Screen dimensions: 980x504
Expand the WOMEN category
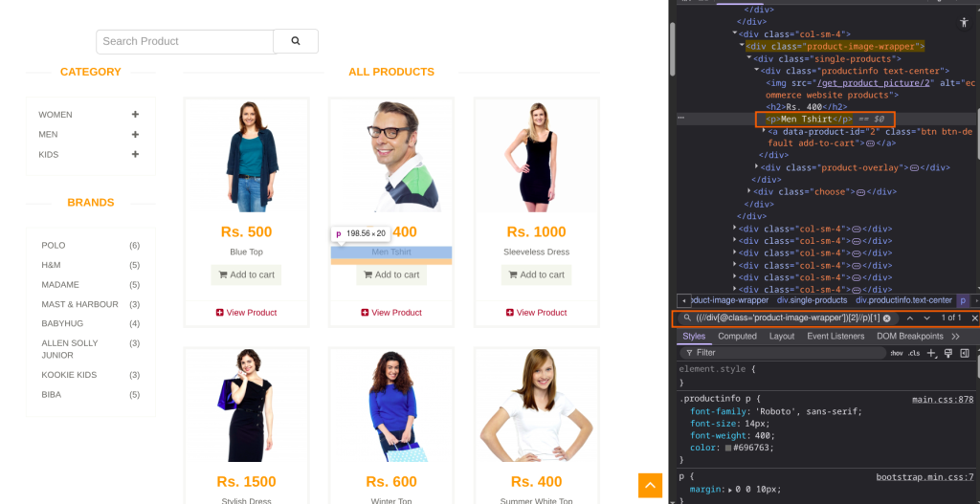(x=136, y=115)
